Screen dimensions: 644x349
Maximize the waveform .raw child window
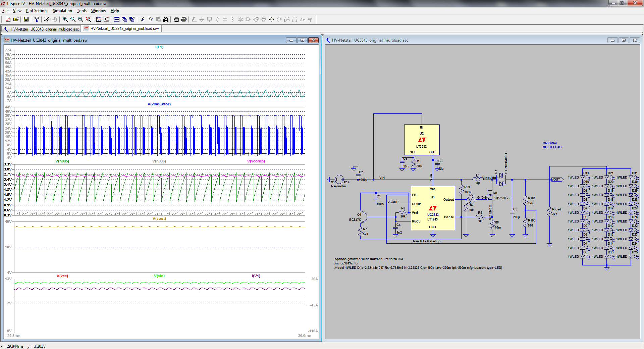302,40
